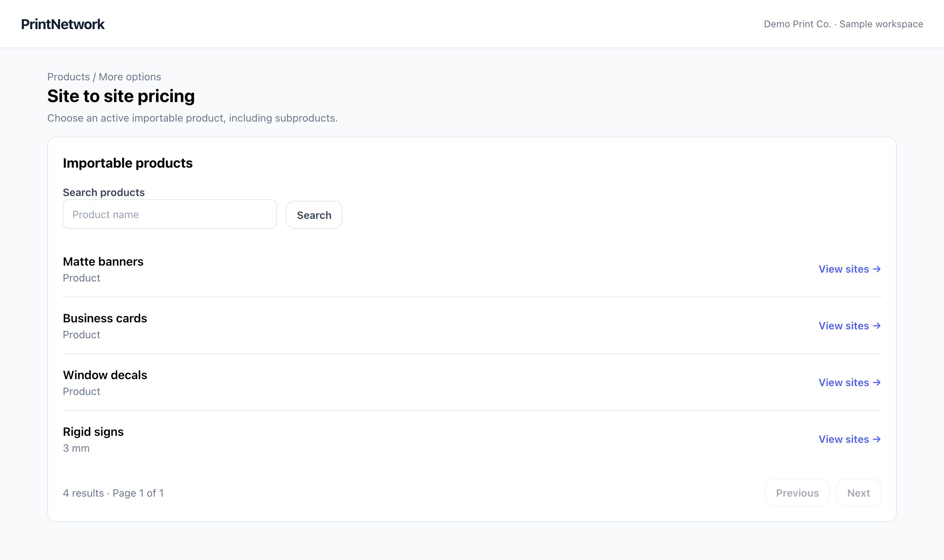View sites for Matte banners
Viewport: 944px width, 560px height.
[x=850, y=269]
